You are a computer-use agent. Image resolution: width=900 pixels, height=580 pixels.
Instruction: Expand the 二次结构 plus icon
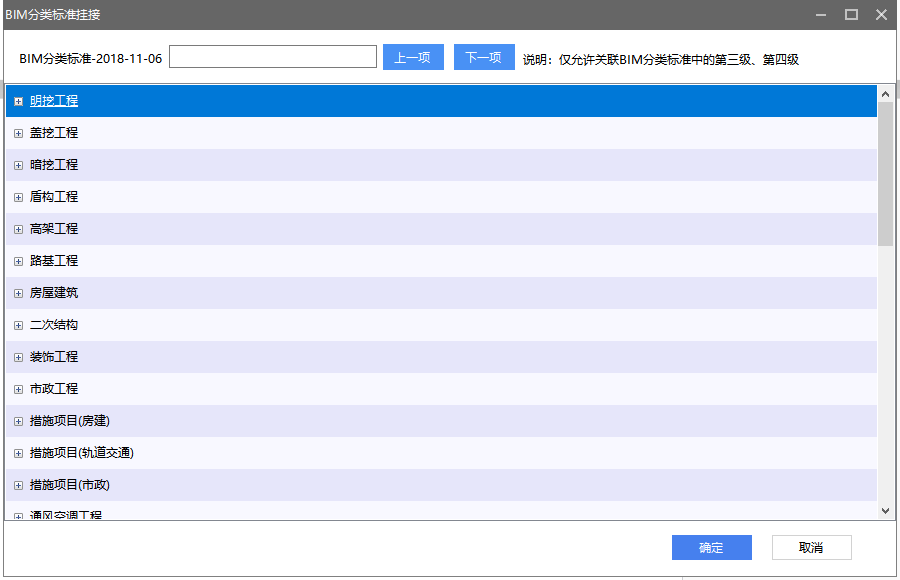18,325
